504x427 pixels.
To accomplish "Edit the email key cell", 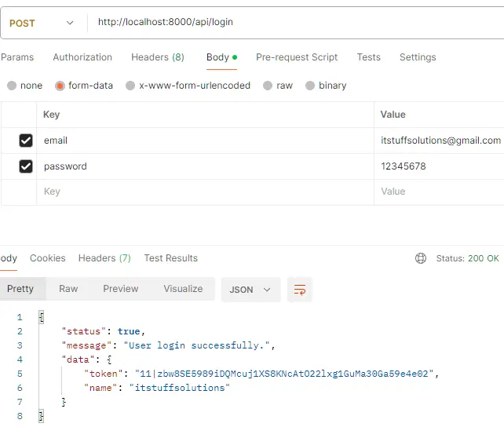I will tap(205, 141).
